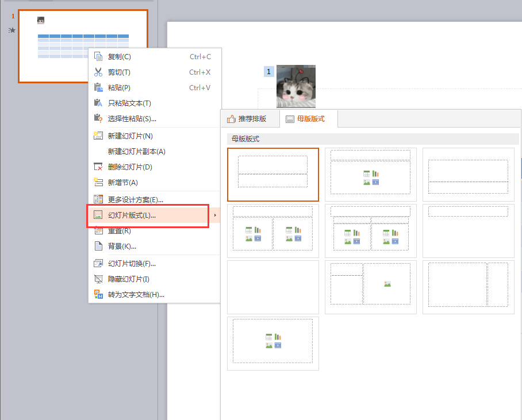Click the animation order tag 1 on slide
Screen dimensions: 522x420
[x=269, y=72]
